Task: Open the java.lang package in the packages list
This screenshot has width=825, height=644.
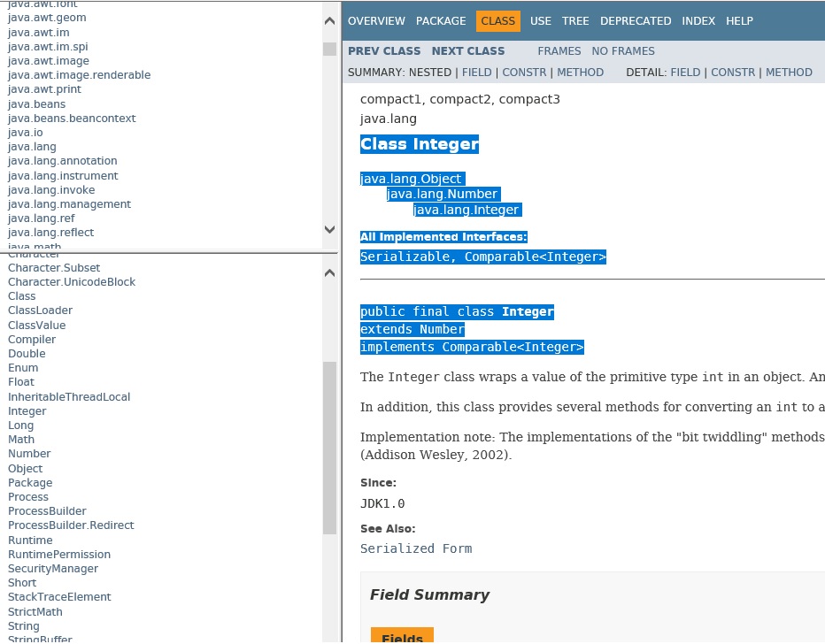Action: [x=32, y=147]
